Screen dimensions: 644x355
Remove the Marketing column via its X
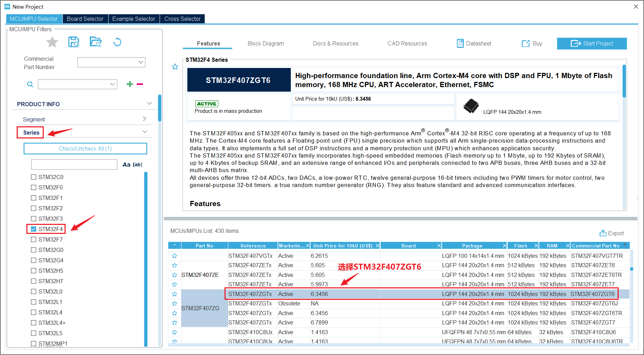click(307, 246)
